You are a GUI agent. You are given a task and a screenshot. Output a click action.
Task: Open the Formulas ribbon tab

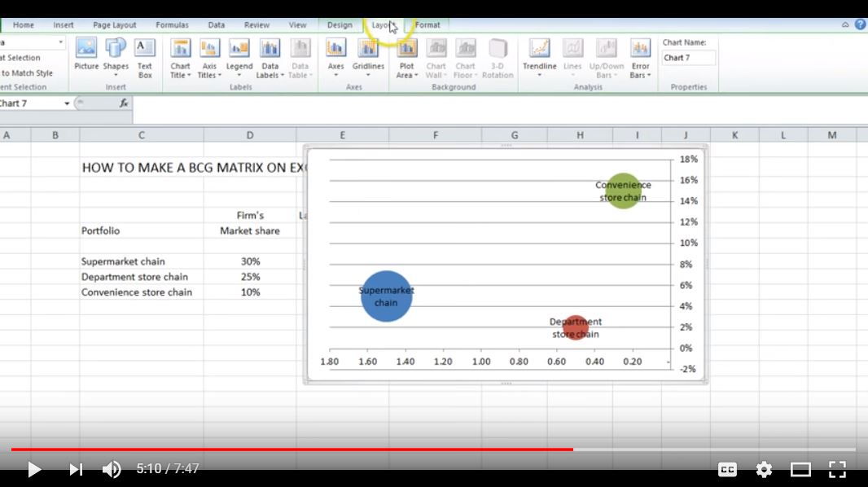(x=172, y=24)
